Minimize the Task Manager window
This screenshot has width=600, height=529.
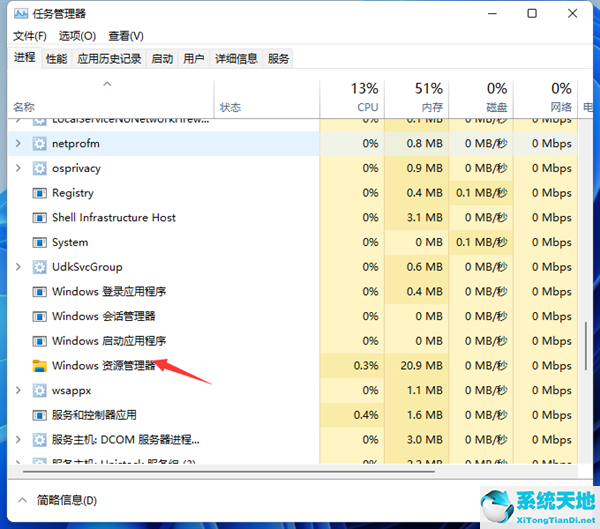492,14
